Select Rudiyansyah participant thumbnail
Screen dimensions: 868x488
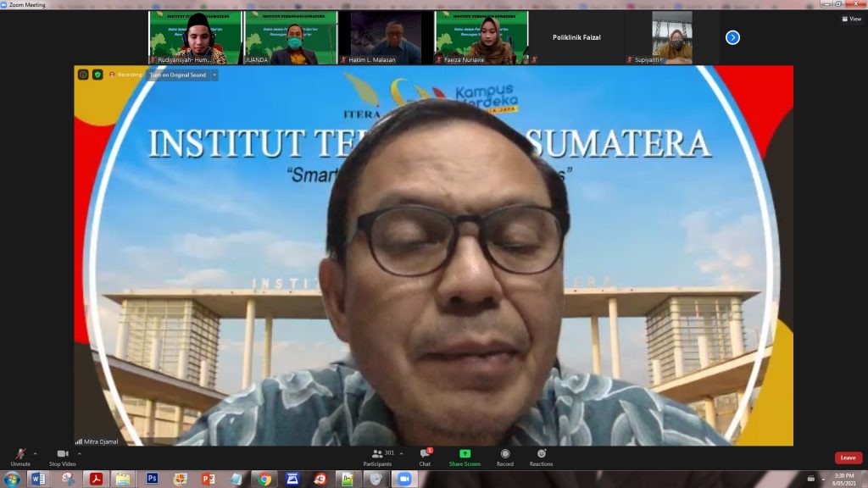click(x=195, y=37)
